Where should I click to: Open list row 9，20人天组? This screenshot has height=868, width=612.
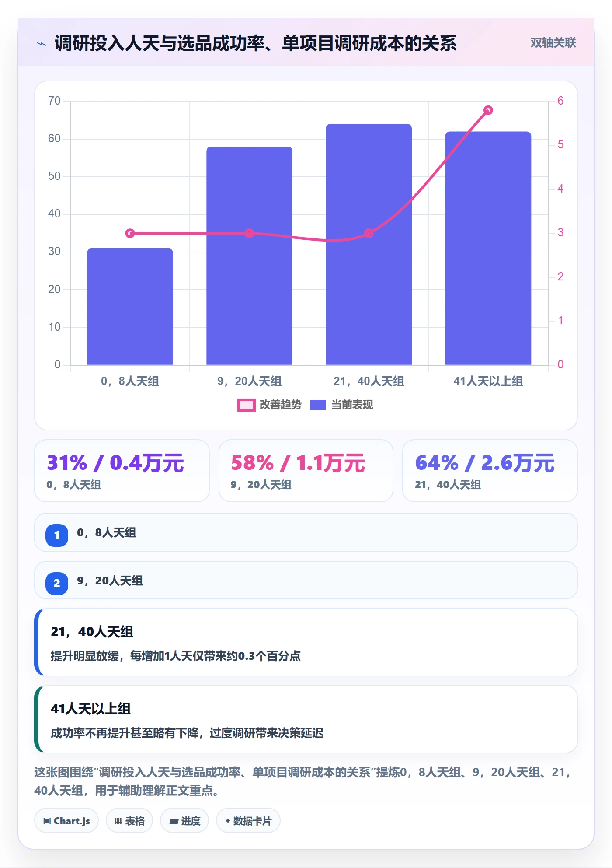tap(306, 581)
